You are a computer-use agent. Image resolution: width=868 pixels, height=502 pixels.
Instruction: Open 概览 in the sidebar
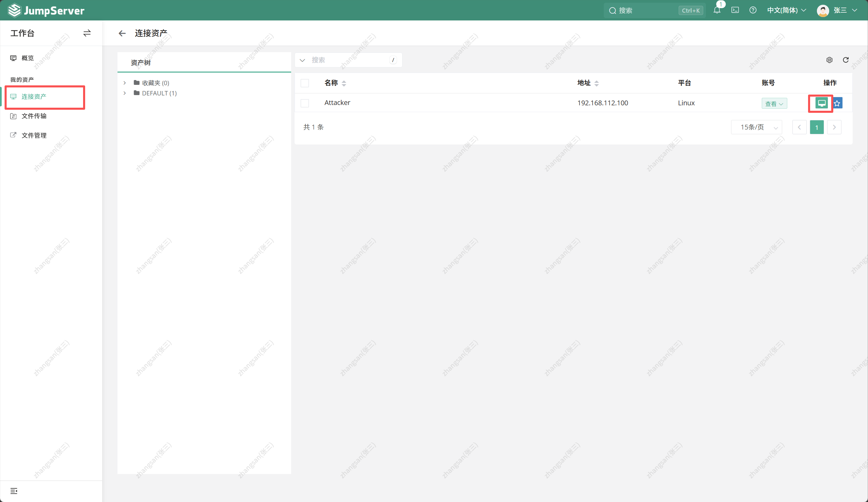tap(28, 58)
